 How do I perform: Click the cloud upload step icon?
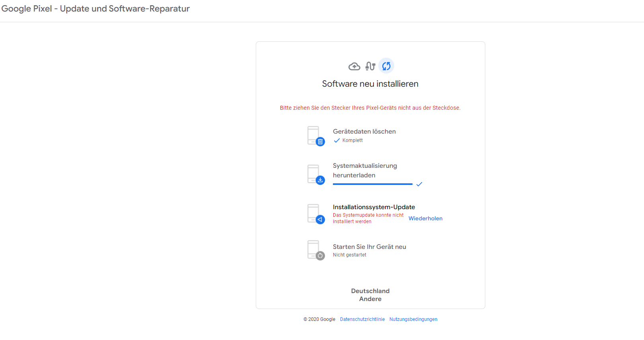click(354, 66)
